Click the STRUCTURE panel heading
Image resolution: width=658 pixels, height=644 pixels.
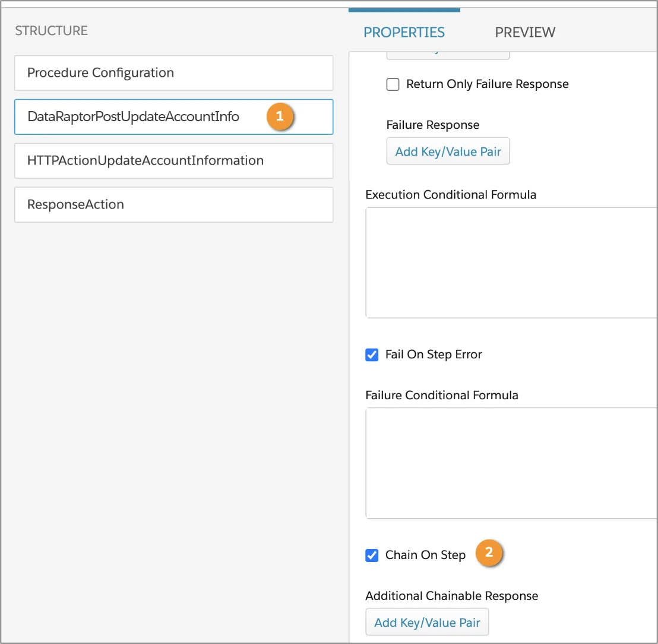[x=51, y=31]
